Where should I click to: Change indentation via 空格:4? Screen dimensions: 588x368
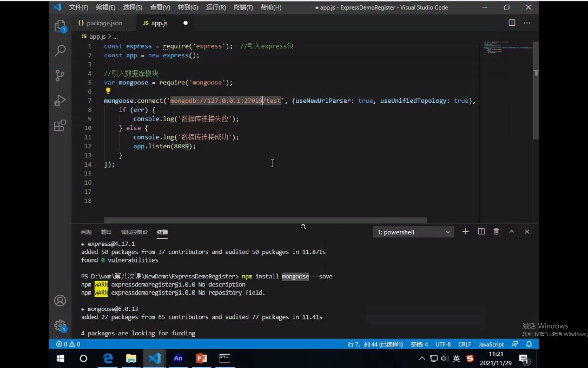click(419, 344)
